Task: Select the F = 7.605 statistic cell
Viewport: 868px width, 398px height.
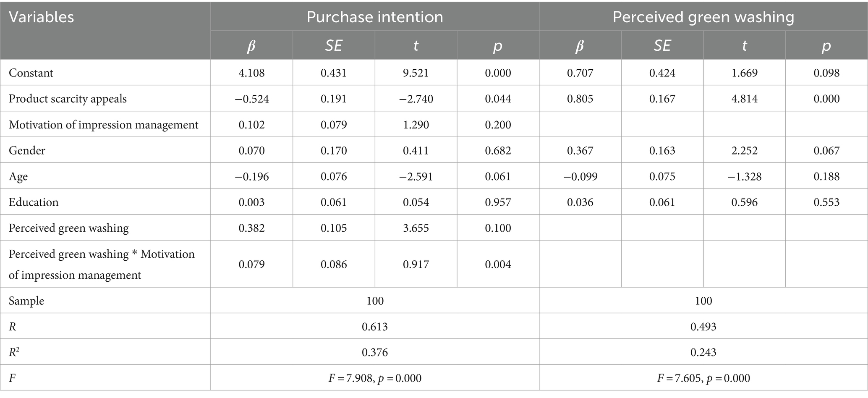Action: click(703, 378)
